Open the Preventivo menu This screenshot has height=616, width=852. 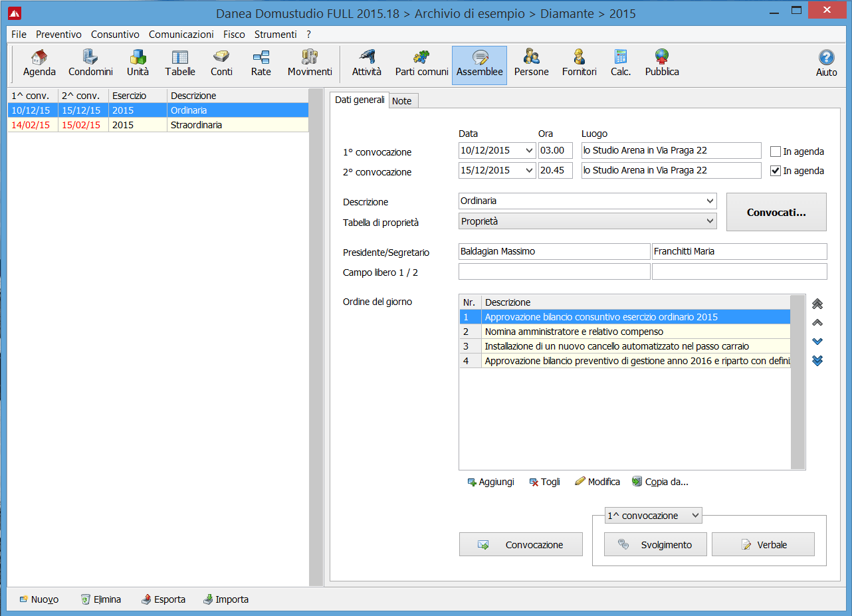coord(58,34)
